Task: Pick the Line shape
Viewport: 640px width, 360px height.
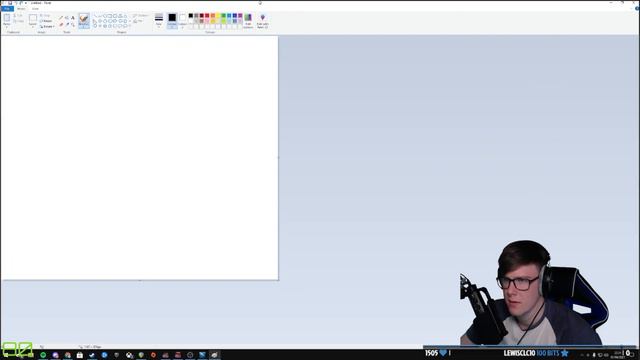Action: 95,16
